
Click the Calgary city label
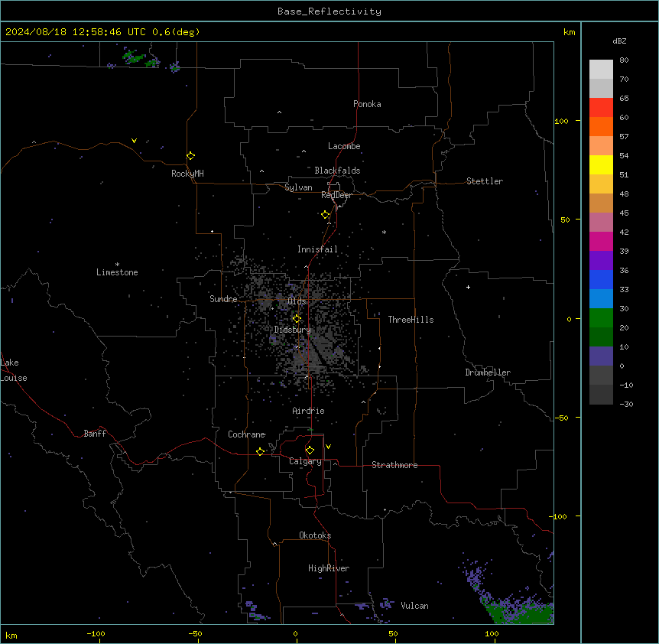[305, 461]
